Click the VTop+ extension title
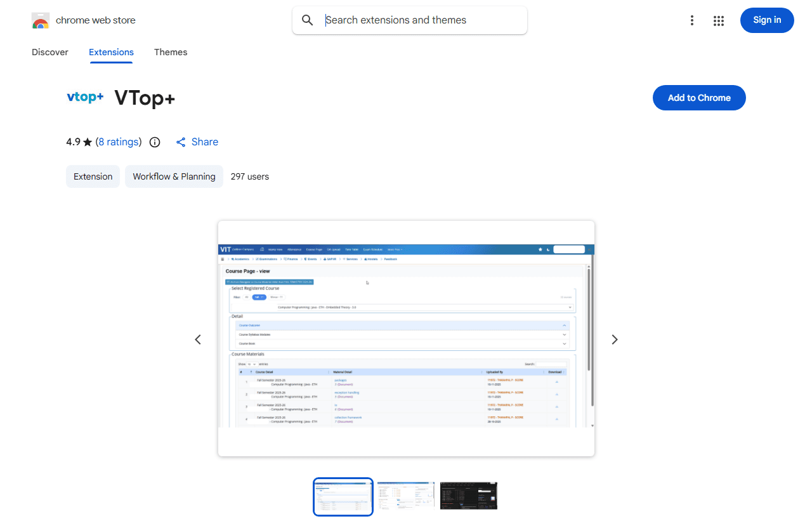 pos(145,98)
